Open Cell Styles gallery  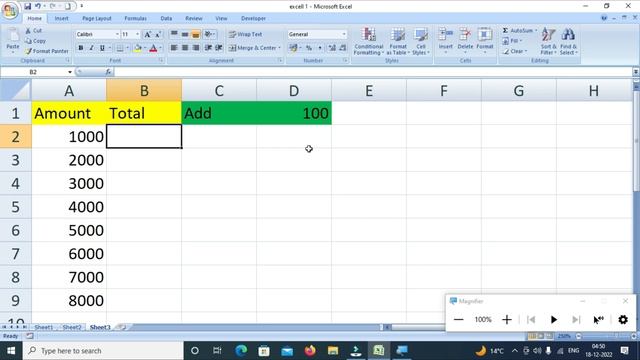[x=420, y=41]
